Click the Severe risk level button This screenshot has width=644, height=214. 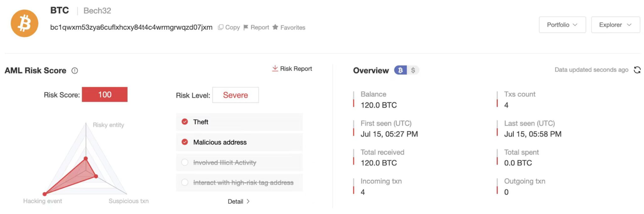click(x=235, y=95)
